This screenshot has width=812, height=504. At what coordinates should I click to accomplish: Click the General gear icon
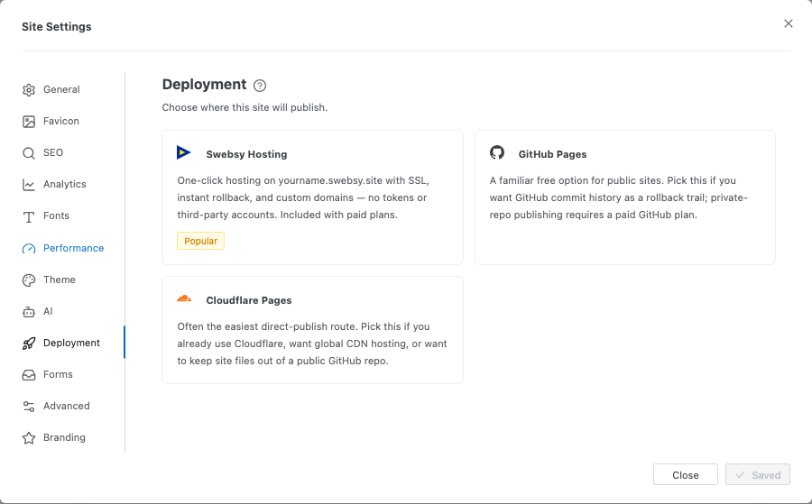coord(29,90)
